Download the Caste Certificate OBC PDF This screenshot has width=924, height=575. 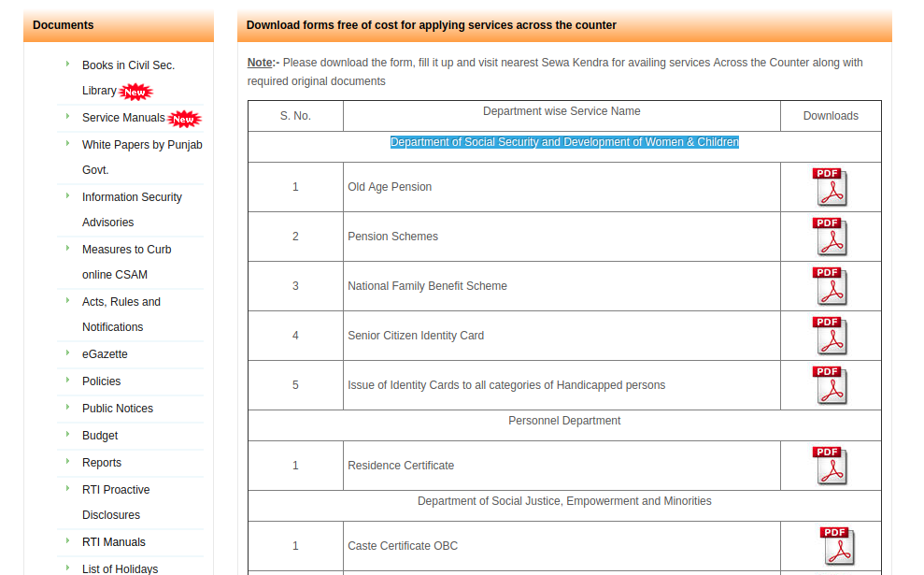[837, 546]
